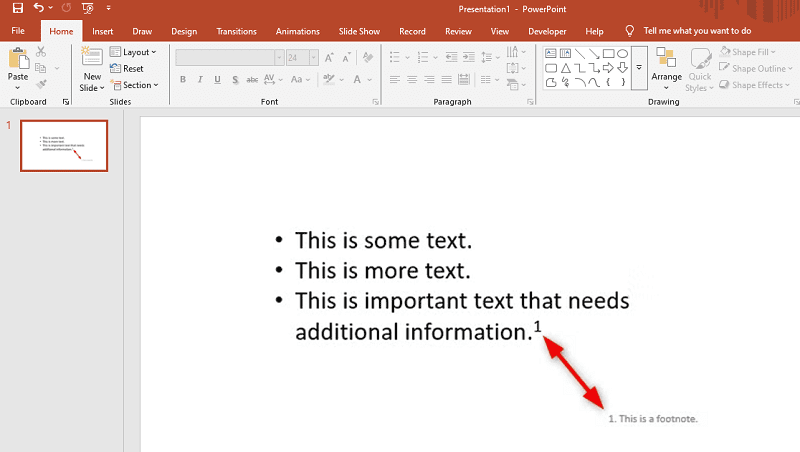The image size is (800, 452).
Task: Undo the last action
Action: coord(39,8)
